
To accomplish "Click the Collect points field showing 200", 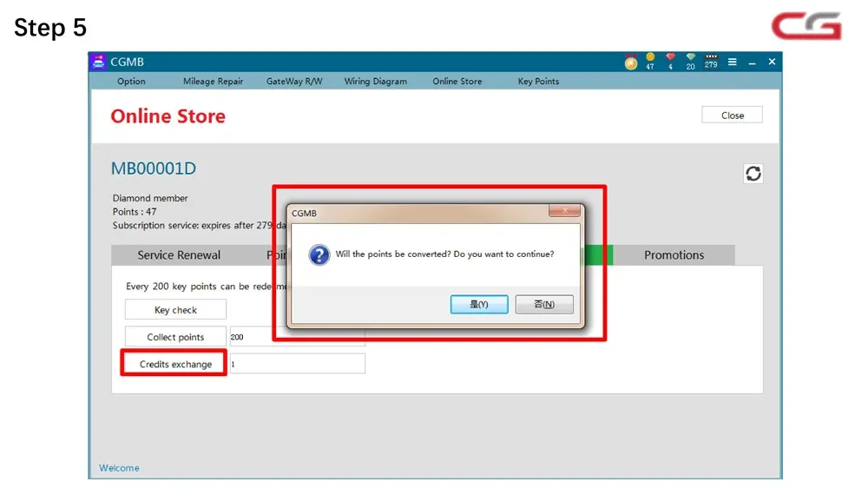I will [297, 337].
